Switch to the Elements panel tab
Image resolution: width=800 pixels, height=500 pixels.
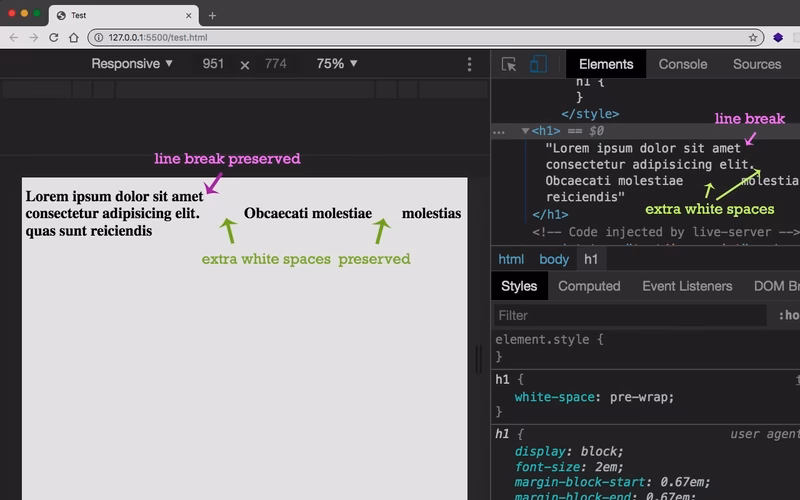(x=606, y=64)
